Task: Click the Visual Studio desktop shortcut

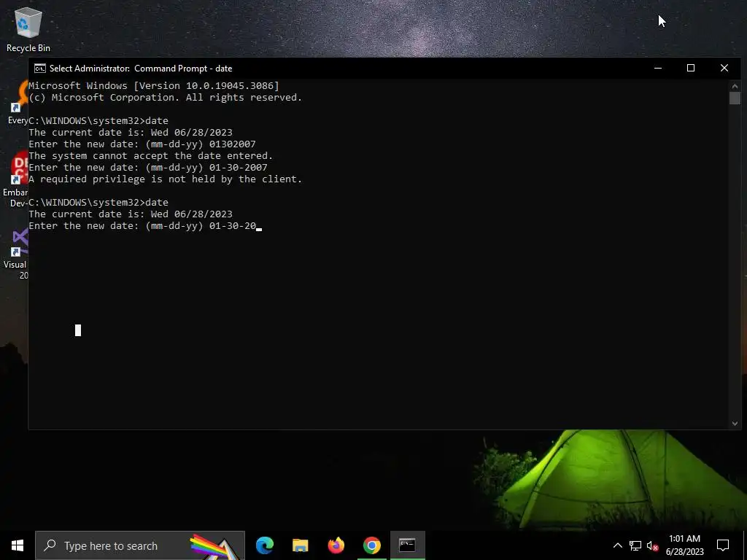Action: (16, 254)
